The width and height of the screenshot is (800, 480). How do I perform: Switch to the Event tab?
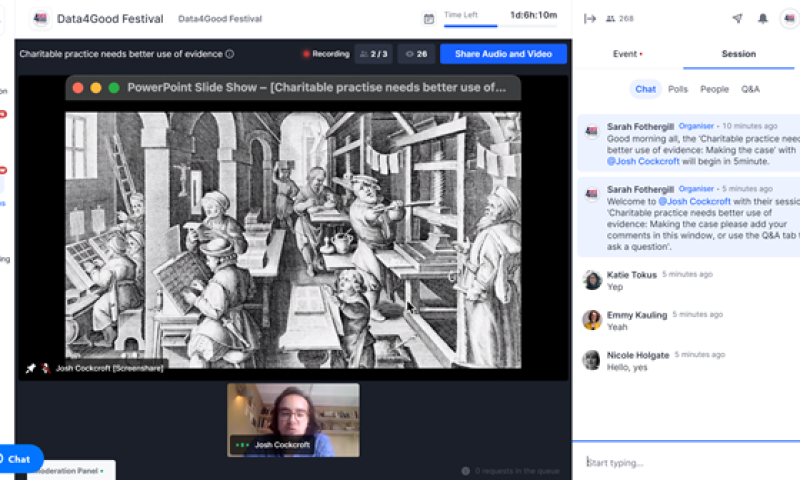coord(627,54)
